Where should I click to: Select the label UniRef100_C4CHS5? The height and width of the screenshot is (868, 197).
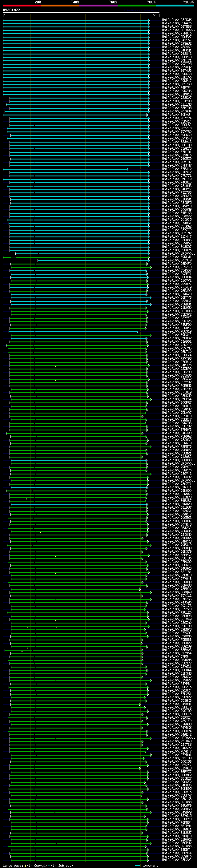click(177, 785)
